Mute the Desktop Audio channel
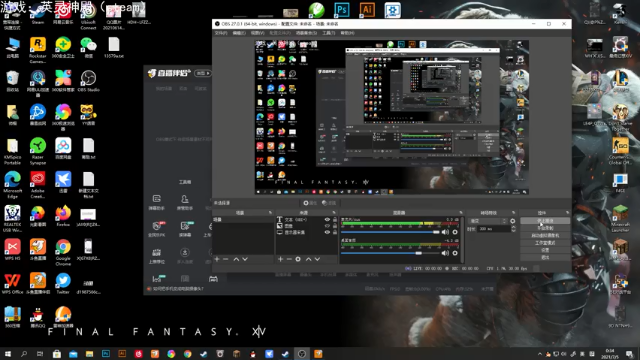The image size is (640, 360). [x=445, y=253]
